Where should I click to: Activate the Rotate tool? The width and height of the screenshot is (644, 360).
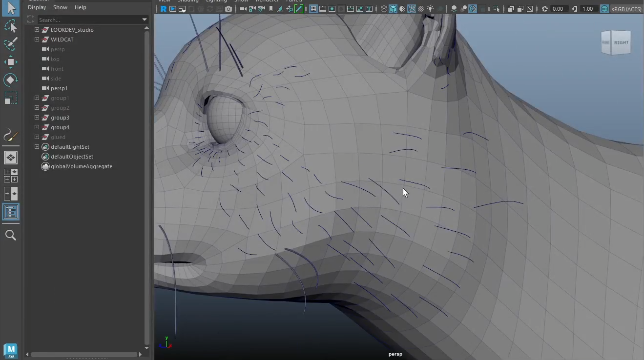tap(11, 80)
